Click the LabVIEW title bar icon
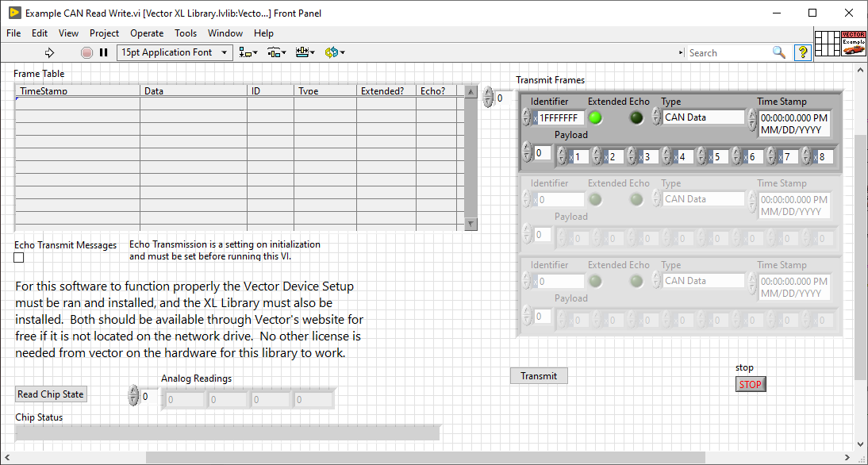This screenshot has width=868, height=465. 15,13
